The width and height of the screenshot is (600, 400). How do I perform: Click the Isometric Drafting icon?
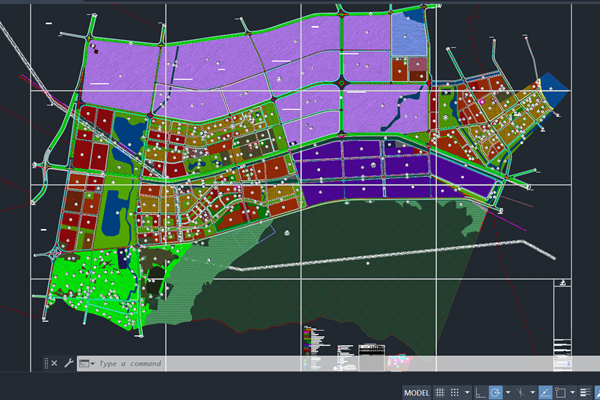tap(520, 392)
